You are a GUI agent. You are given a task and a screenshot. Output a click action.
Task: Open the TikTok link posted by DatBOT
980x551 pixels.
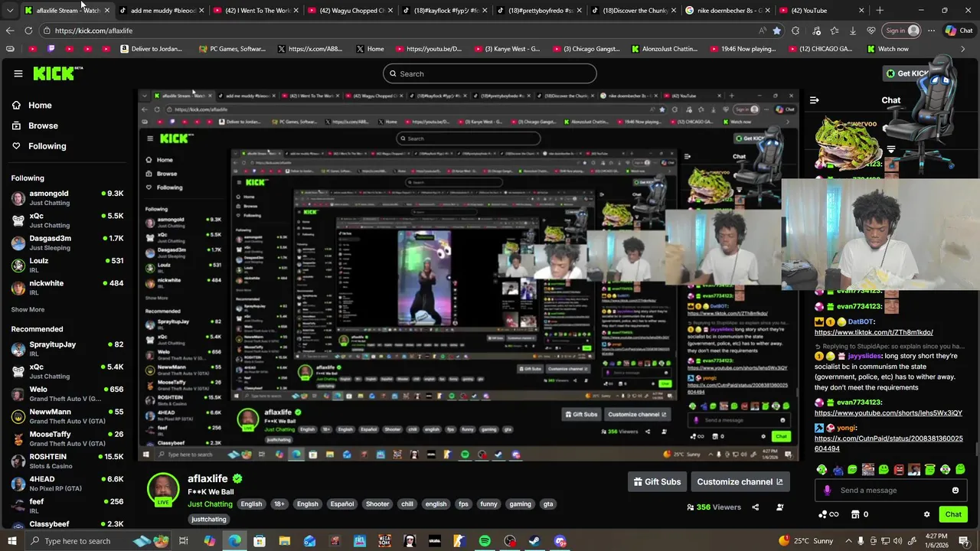pos(874,332)
